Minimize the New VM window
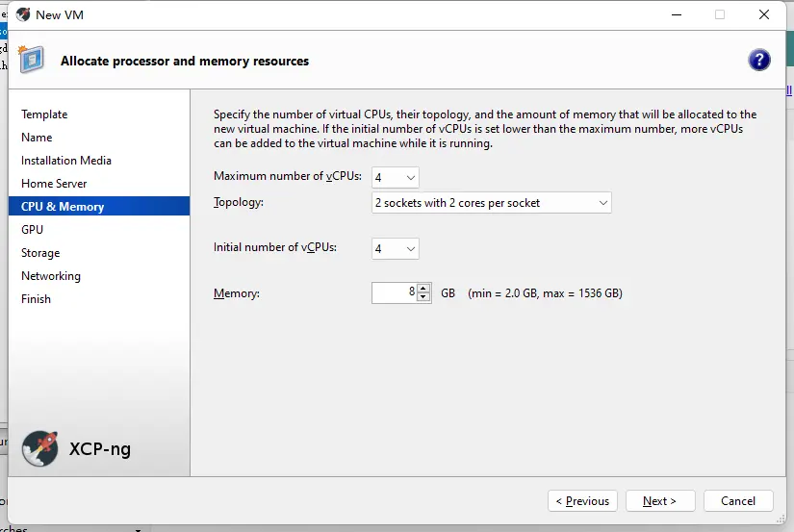The image size is (794, 532). [x=677, y=14]
